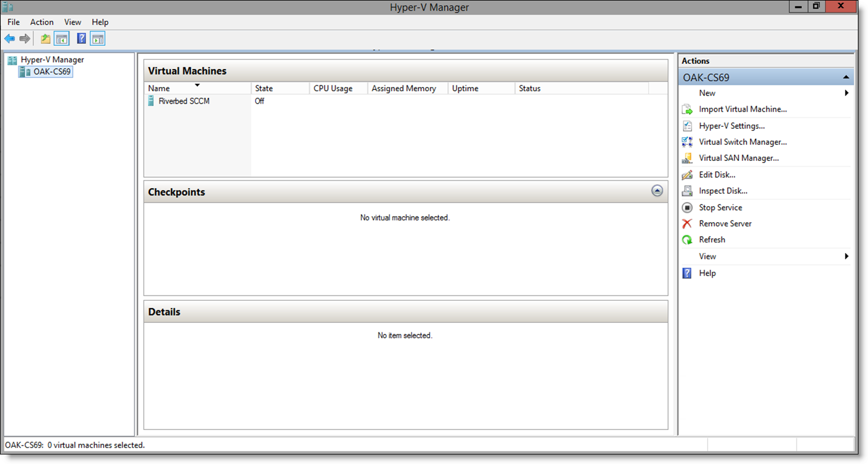The width and height of the screenshot is (868, 464).
Task: Open Hyper-V Settings... action
Action: 732,126
